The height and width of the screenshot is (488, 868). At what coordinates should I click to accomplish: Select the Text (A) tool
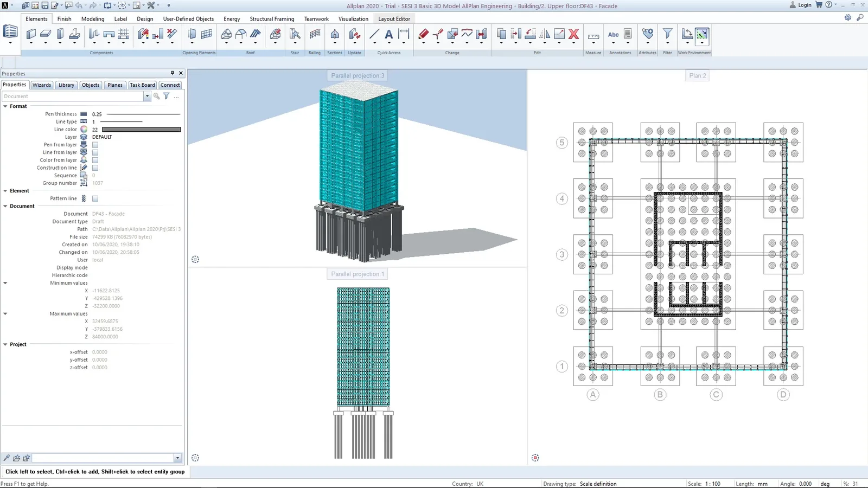point(389,34)
